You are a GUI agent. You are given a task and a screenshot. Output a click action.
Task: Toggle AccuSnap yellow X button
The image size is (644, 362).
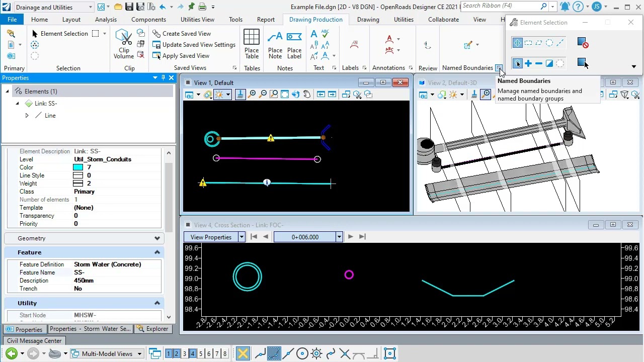243,354
